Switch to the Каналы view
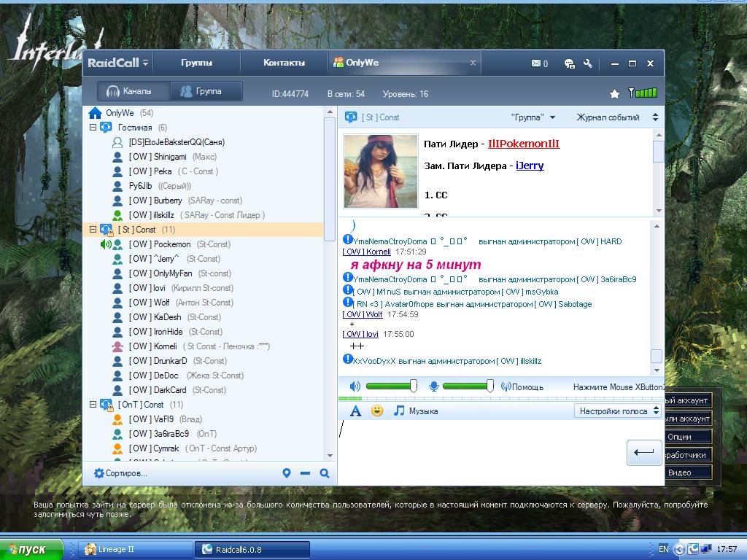This screenshot has height=560, width=747. [x=134, y=91]
